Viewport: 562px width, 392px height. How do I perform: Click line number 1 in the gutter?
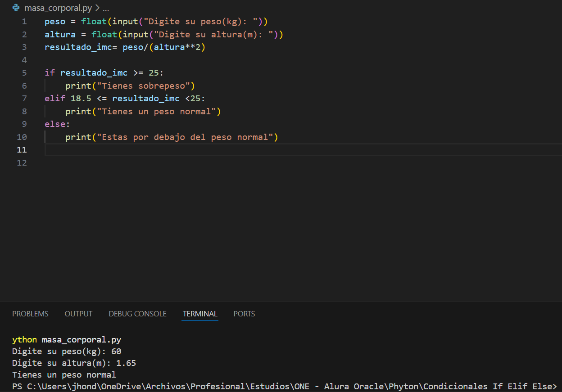tap(24, 22)
